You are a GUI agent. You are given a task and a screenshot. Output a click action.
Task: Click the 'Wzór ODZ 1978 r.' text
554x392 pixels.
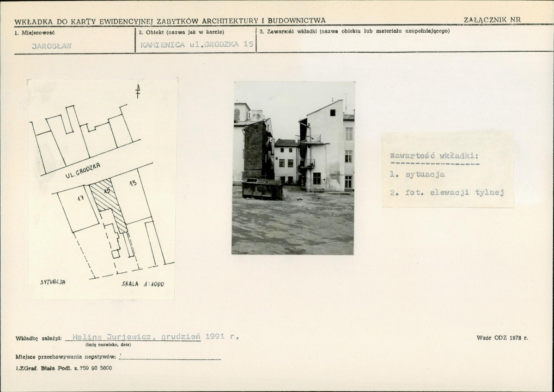(502, 338)
